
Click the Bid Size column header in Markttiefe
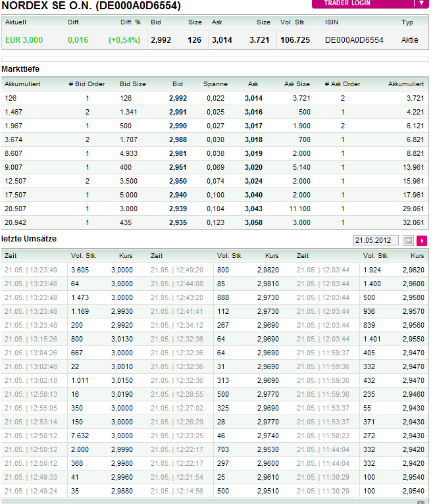pyautogui.click(x=133, y=84)
